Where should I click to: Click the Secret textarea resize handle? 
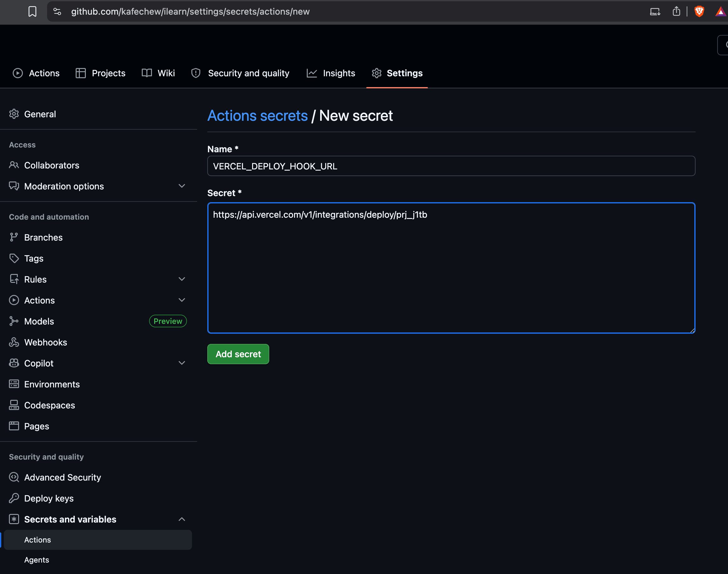pyautogui.click(x=692, y=330)
